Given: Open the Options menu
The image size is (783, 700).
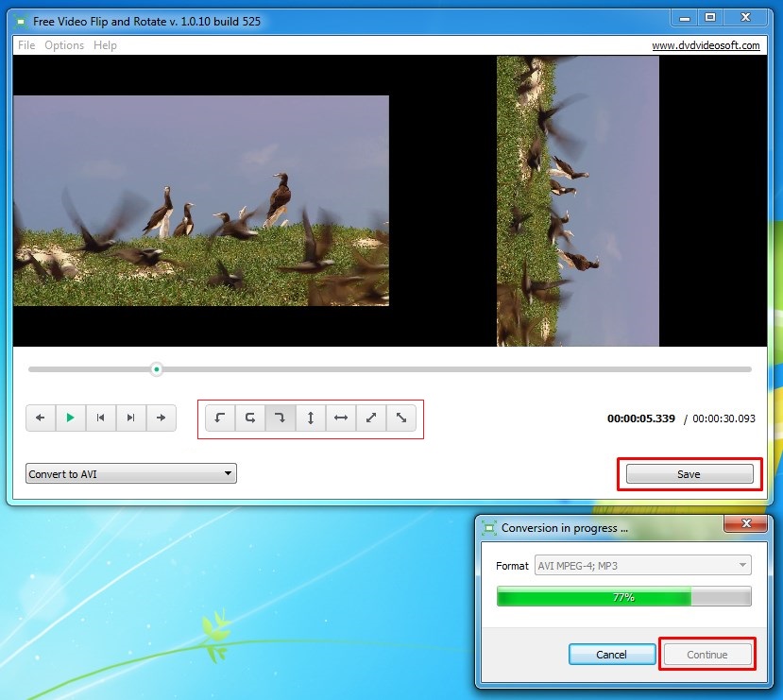Looking at the screenshot, I should [64, 45].
